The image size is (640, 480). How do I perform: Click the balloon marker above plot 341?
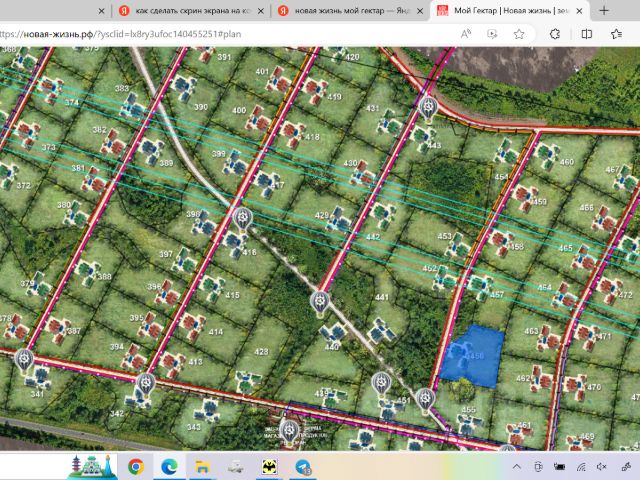24,360
